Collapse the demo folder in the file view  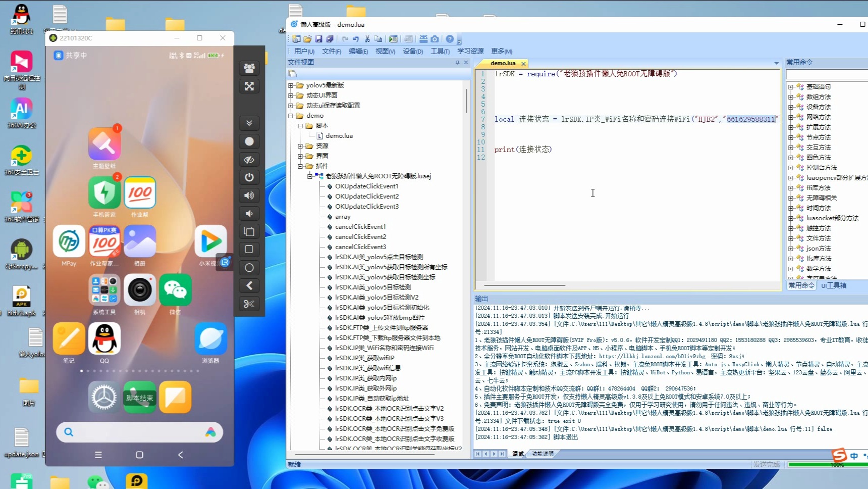[290, 115]
